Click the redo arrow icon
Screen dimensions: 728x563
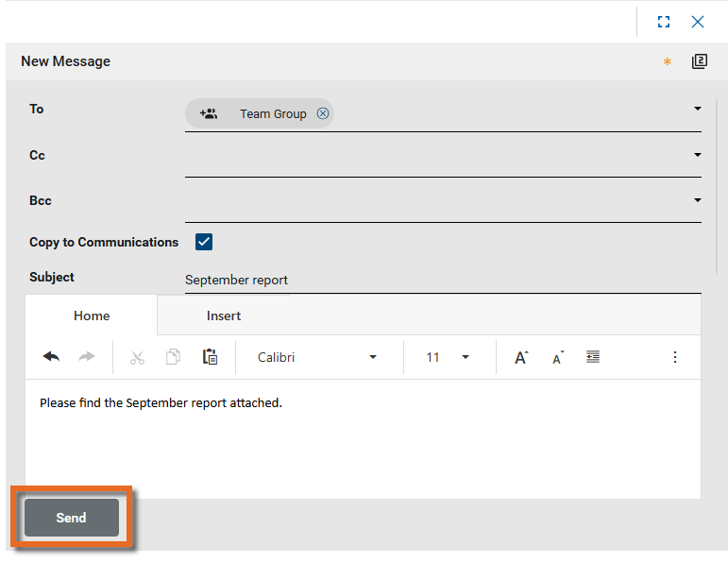click(x=87, y=357)
